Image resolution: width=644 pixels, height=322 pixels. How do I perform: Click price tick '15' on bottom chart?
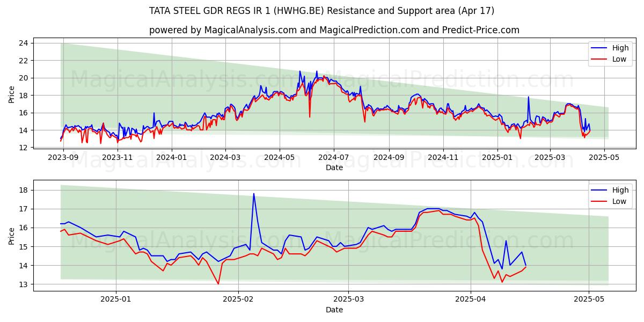pyautogui.click(x=24, y=247)
